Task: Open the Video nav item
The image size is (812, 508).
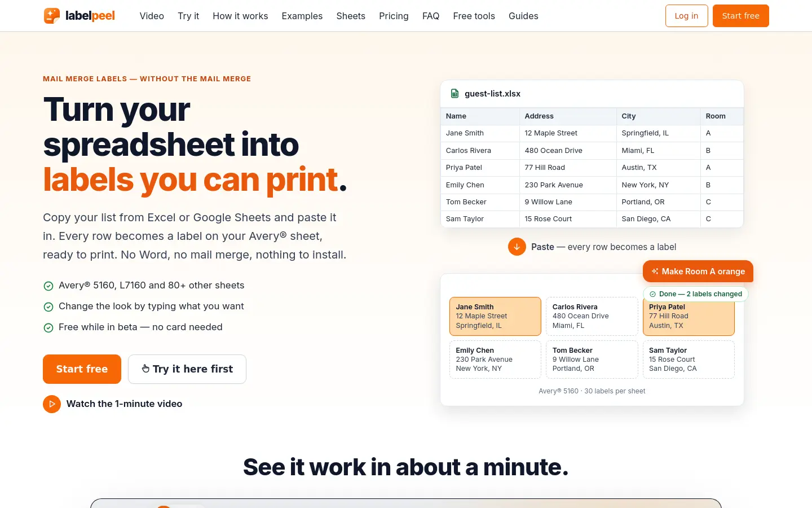Action: click(152, 16)
